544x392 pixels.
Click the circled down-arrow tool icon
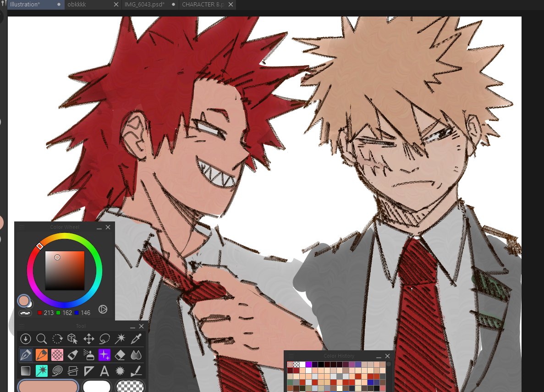coord(25,338)
